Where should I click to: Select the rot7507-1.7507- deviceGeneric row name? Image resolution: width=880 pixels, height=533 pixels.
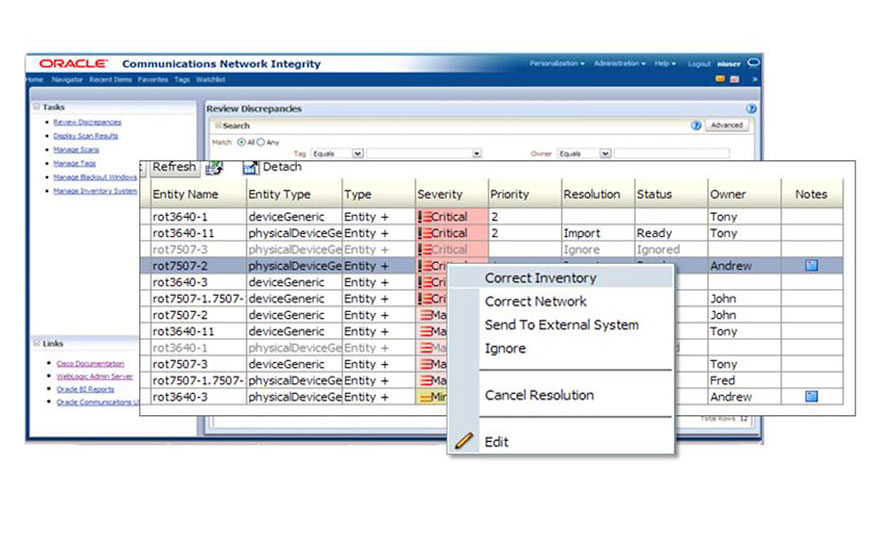(x=198, y=298)
